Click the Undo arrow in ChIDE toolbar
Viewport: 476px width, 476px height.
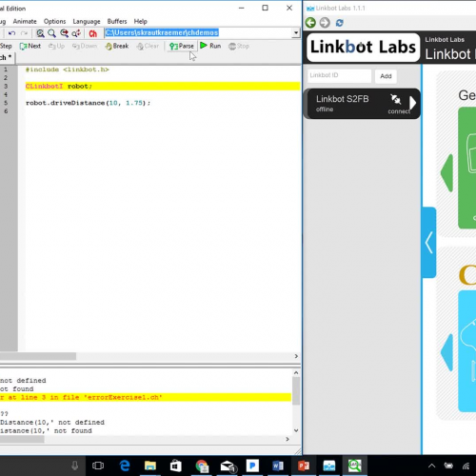pyautogui.click(x=12, y=33)
